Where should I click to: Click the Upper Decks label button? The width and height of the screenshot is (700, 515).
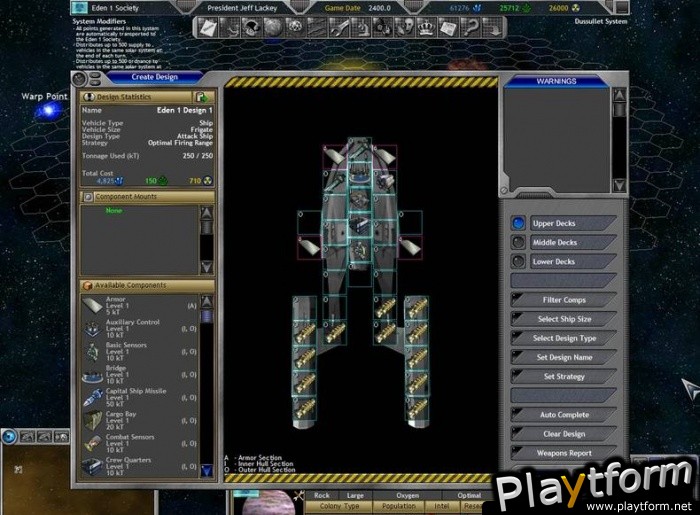tap(574, 223)
